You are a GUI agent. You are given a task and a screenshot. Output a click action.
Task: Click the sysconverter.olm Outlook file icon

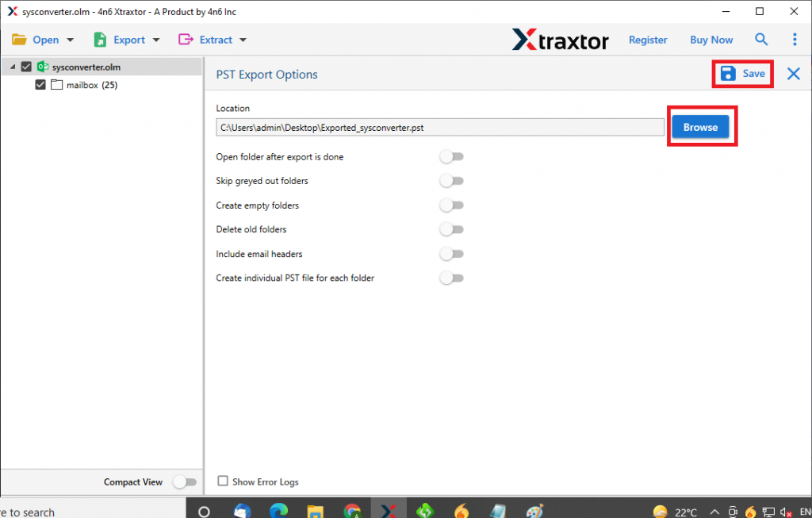click(x=43, y=67)
